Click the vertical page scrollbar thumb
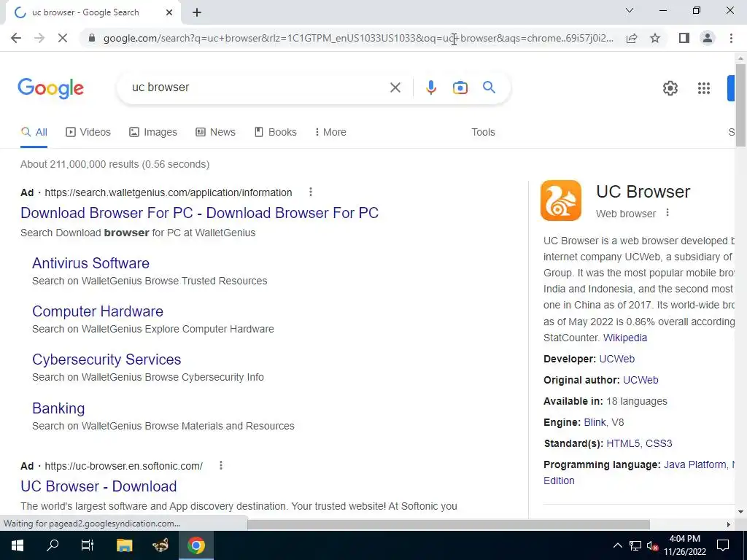 pyautogui.click(x=740, y=105)
